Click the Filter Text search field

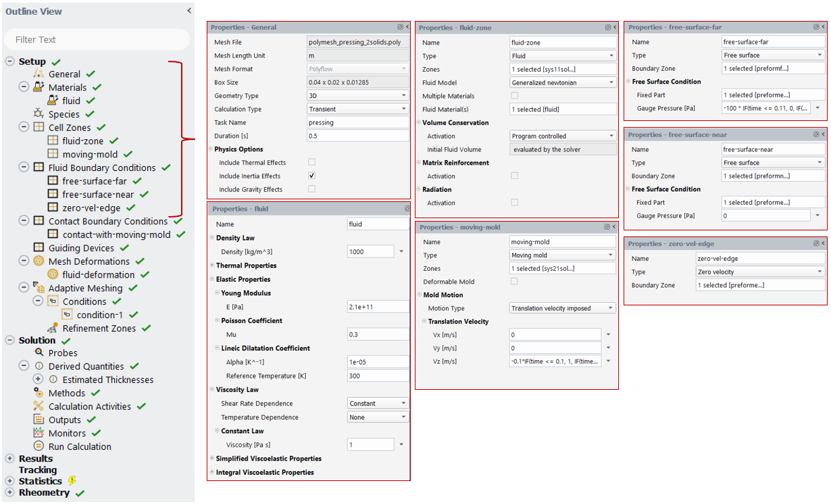(x=97, y=39)
